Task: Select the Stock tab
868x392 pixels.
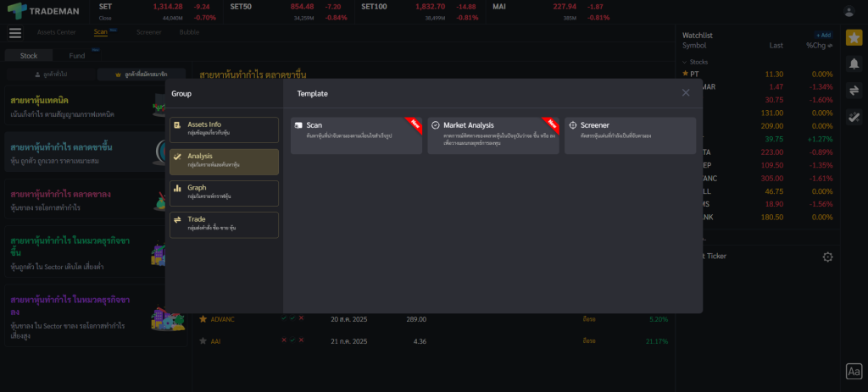Action: coord(29,55)
